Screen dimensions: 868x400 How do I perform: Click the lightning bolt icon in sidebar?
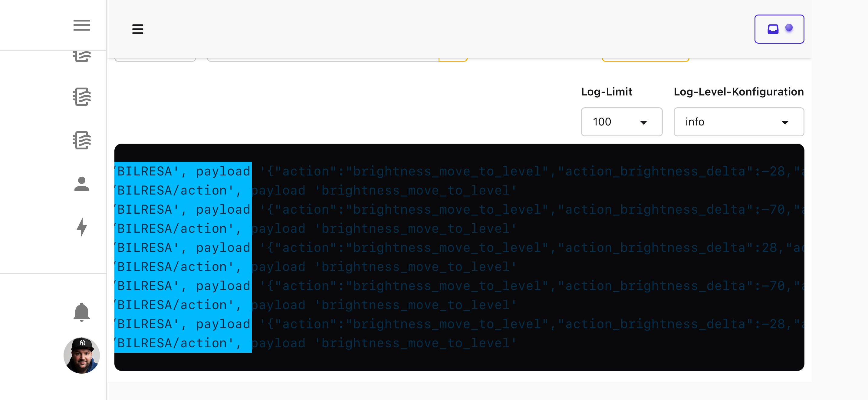(x=81, y=228)
